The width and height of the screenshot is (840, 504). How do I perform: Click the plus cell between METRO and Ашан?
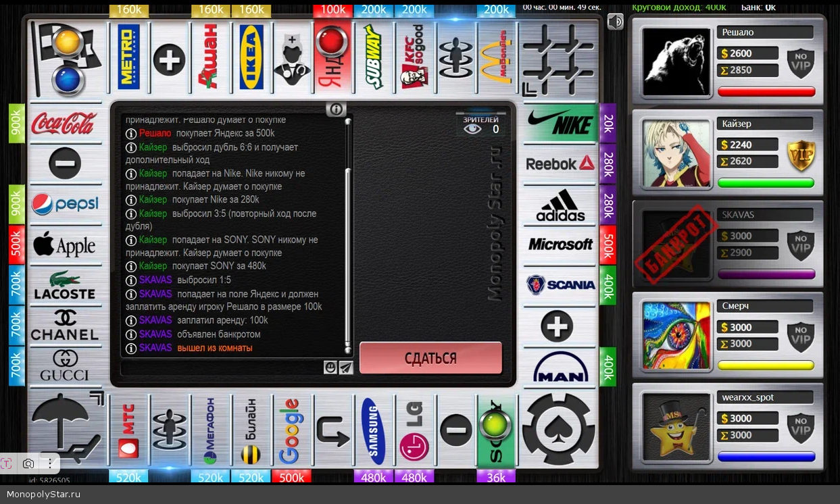169,59
